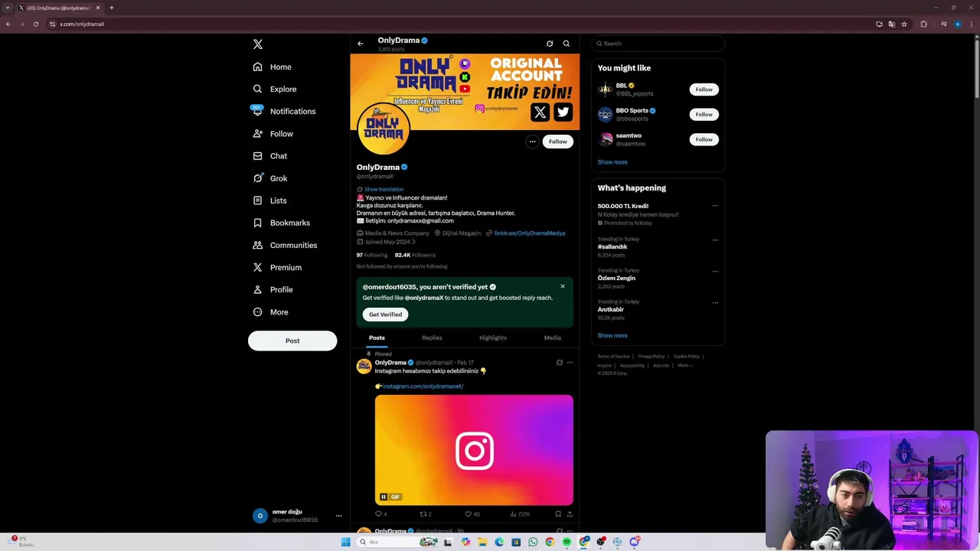Image resolution: width=980 pixels, height=551 pixels.
Task: Switch to the Posts tab
Action: [x=377, y=337]
